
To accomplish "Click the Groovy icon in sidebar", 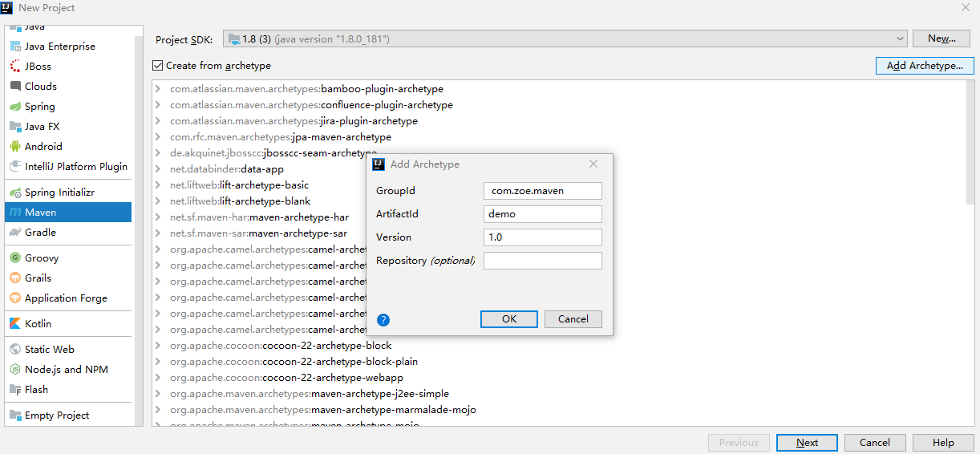I will tap(15, 258).
